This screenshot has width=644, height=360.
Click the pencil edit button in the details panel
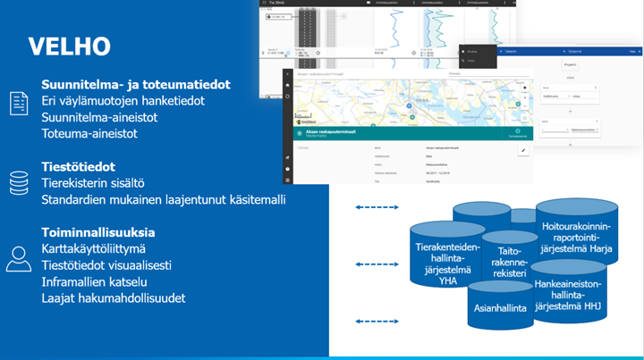(523, 150)
